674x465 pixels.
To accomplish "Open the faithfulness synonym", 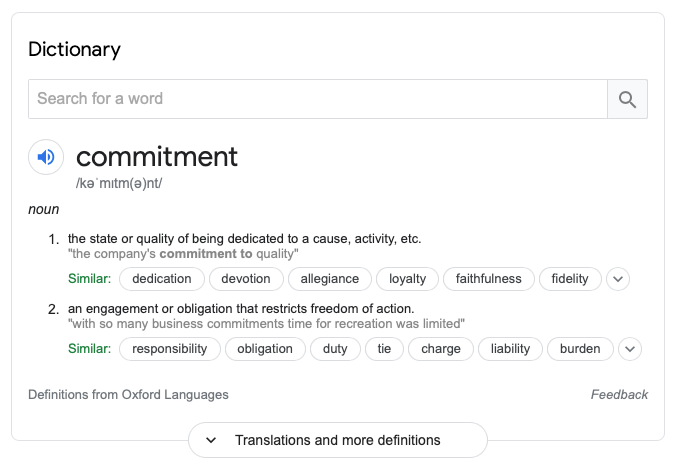I will (489, 279).
